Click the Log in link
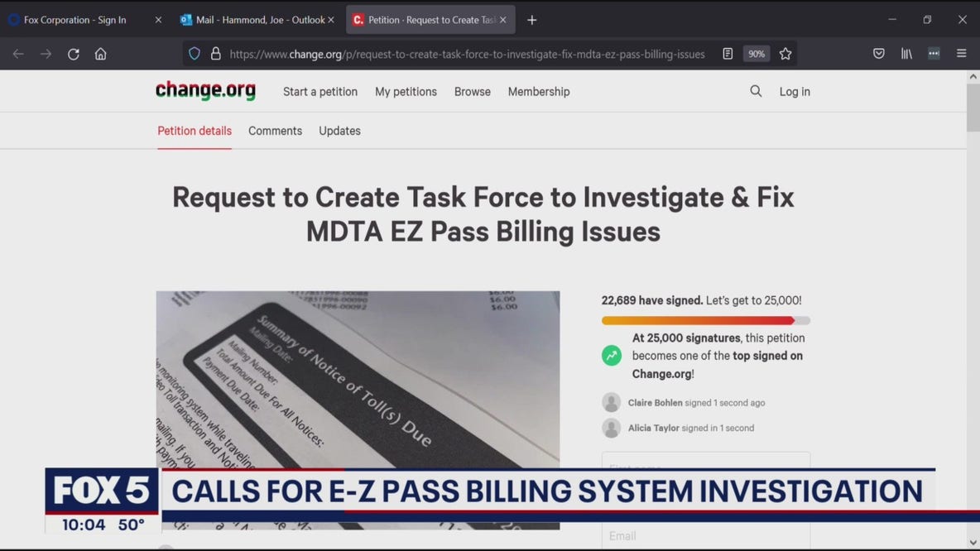This screenshot has width=980, height=551. coord(795,92)
